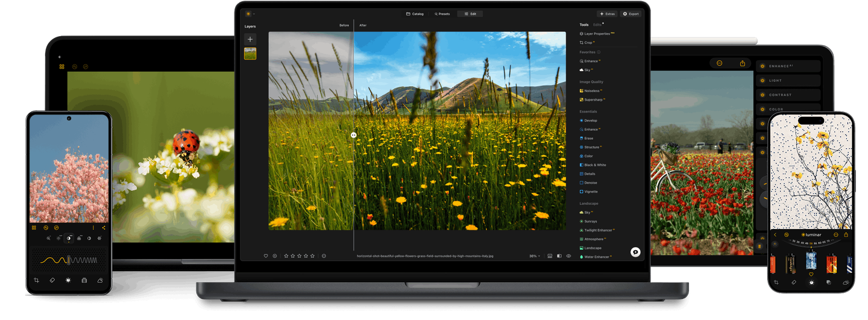Tap the ENHANCE AI button on the tablet
The width and height of the screenshot is (868, 320).
(x=788, y=66)
